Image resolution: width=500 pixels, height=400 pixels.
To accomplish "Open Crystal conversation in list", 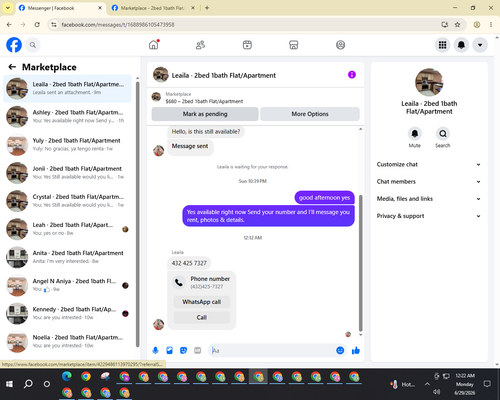I will (x=67, y=201).
